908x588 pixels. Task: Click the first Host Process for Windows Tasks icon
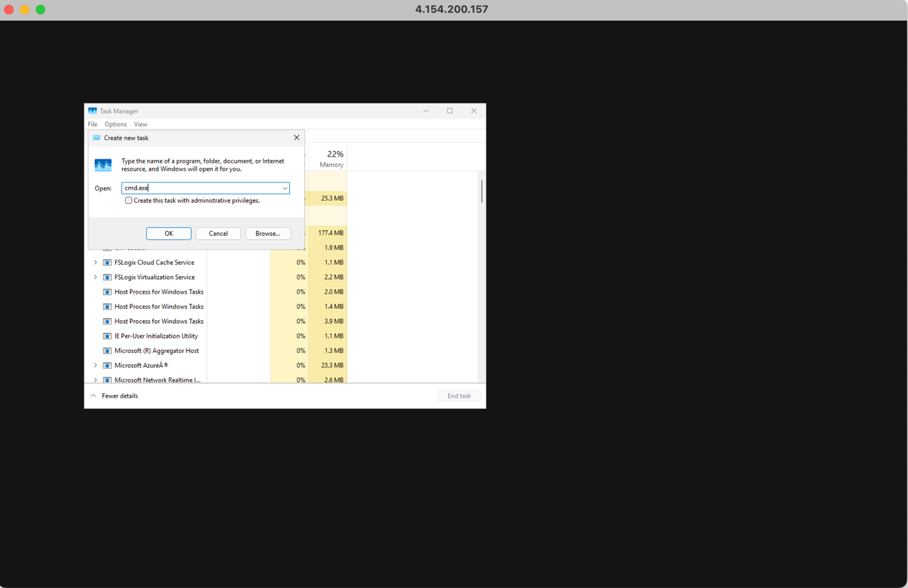click(107, 292)
